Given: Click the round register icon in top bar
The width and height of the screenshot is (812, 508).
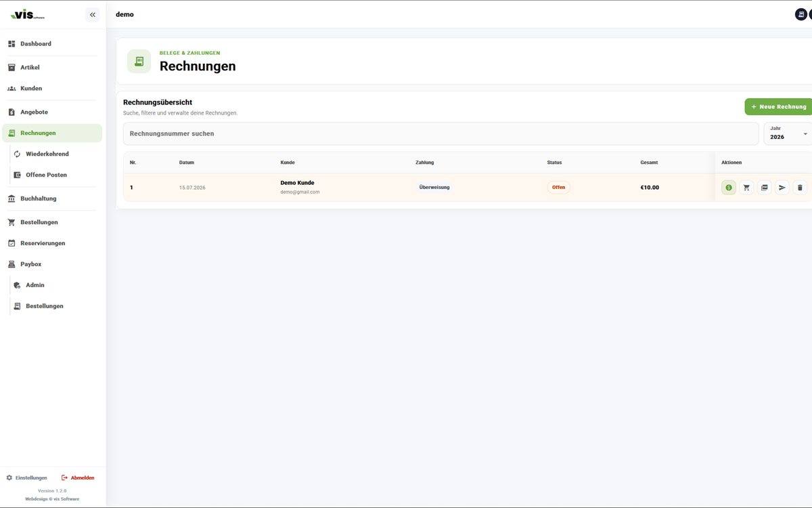Looking at the screenshot, I should (800, 14).
